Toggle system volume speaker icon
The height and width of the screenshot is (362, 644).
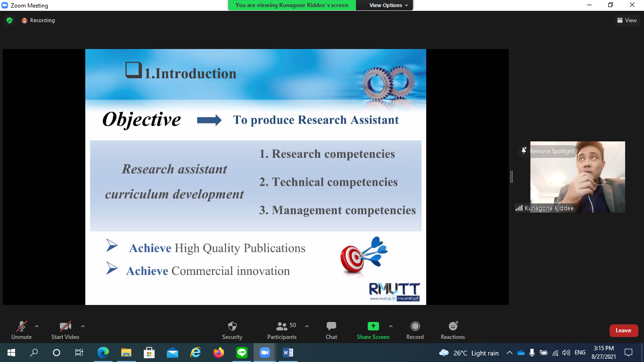pyautogui.click(x=566, y=353)
